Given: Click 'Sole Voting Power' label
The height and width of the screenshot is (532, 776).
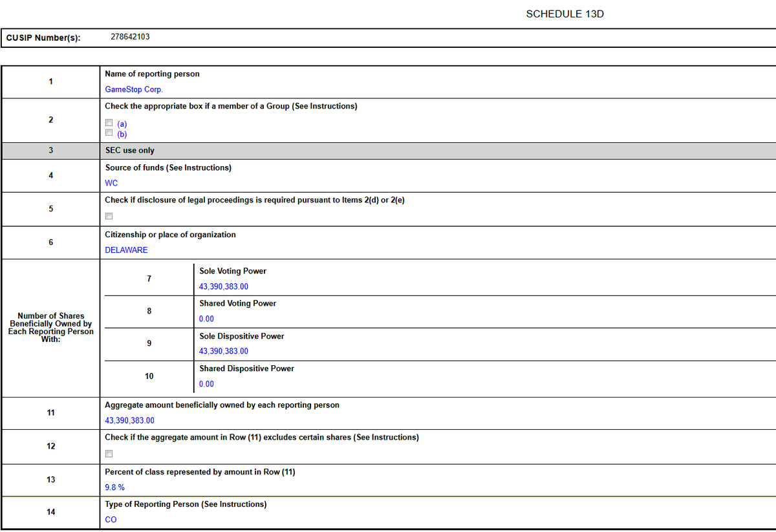Looking at the screenshot, I should tap(233, 271).
